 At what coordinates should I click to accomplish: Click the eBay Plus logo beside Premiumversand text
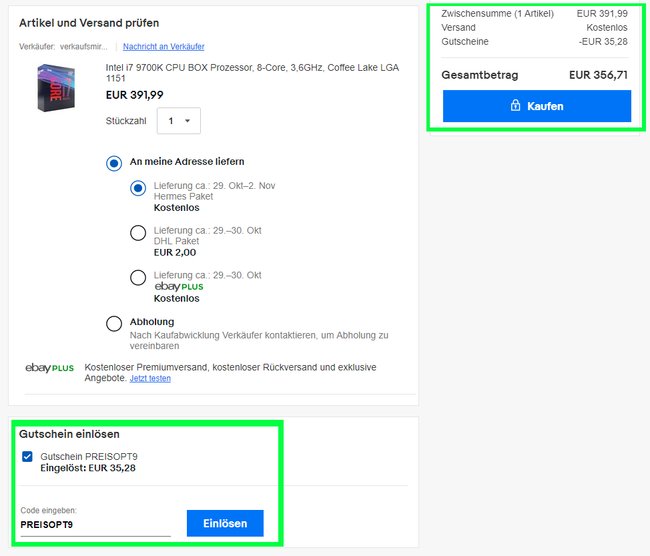point(50,368)
